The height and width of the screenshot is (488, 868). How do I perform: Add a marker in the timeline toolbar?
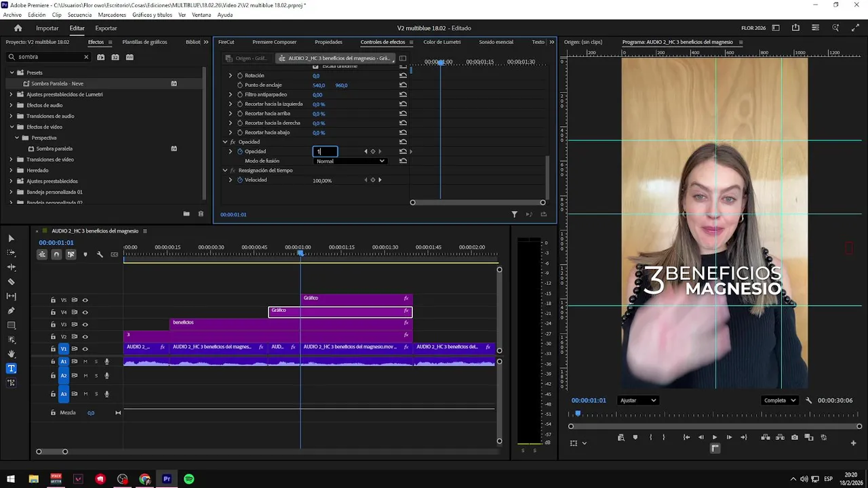85,255
